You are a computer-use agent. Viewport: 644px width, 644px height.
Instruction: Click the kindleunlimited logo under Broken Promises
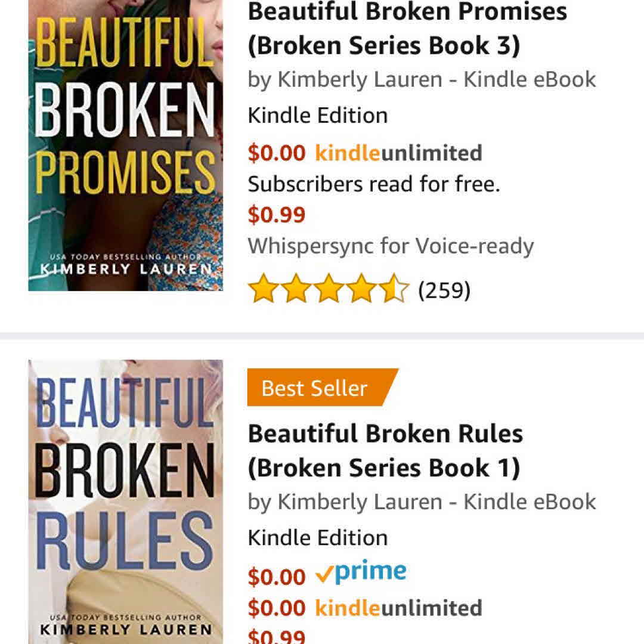click(398, 153)
